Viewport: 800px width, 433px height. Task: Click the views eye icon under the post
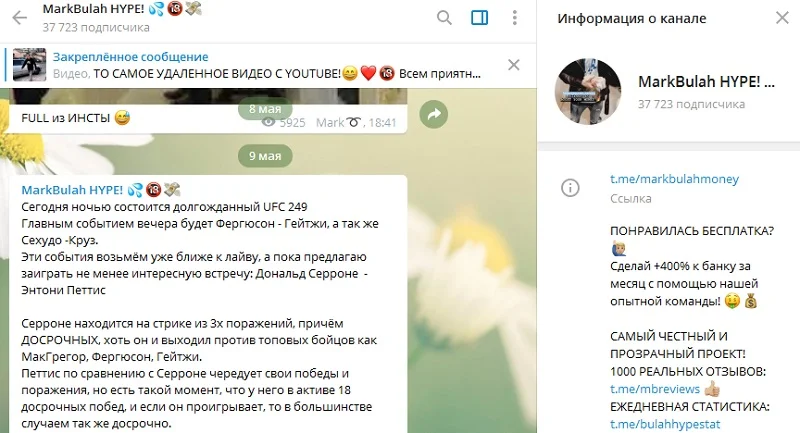[268, 122]
